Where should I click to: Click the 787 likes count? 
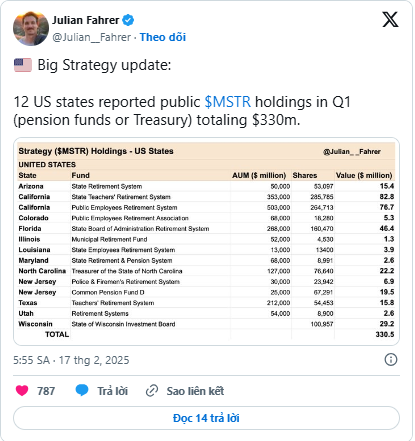point(46,391)
